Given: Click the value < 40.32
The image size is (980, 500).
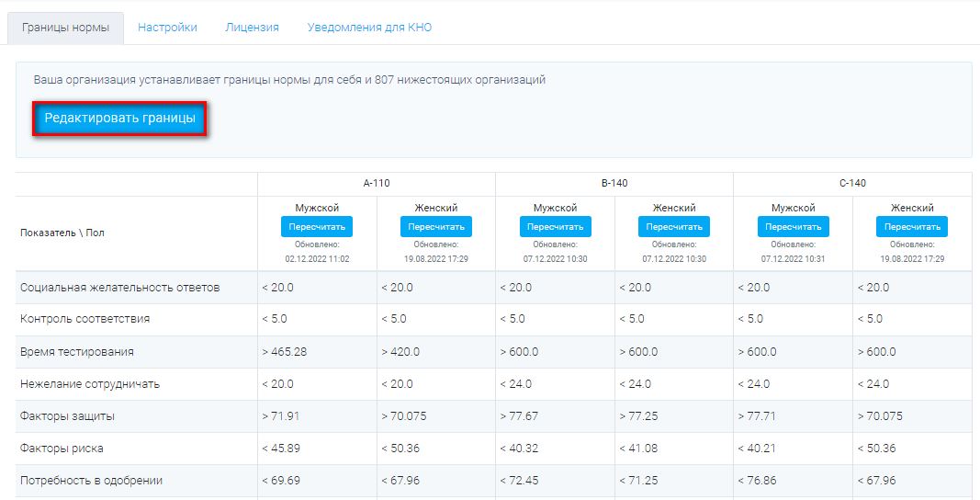Looking at the screenshot, I should pos(519,449).
